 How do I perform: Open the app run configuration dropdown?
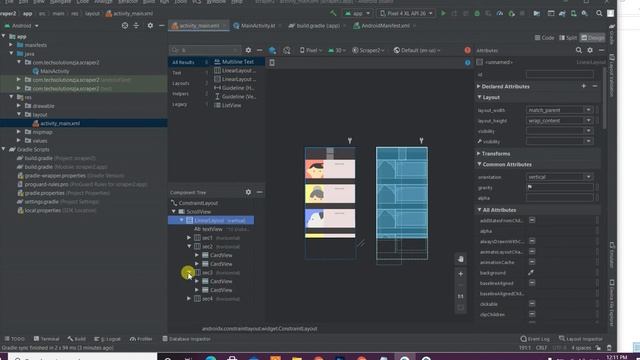[x=358, y=13]
